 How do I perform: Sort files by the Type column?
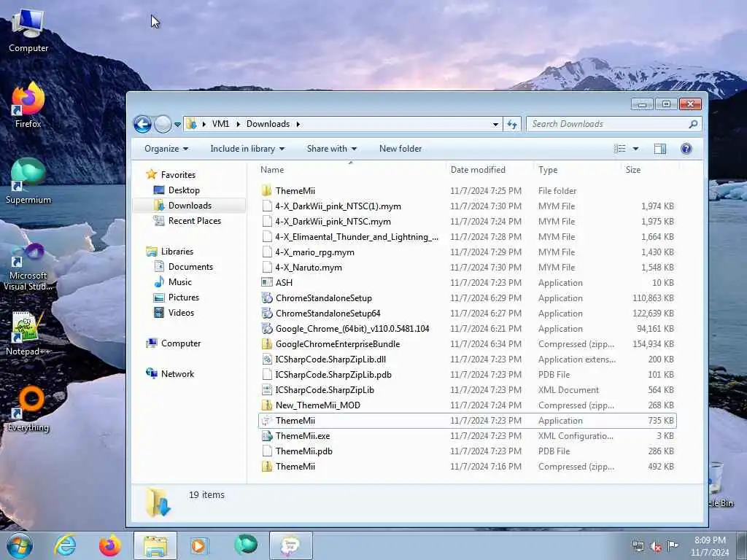click(578, 170)
